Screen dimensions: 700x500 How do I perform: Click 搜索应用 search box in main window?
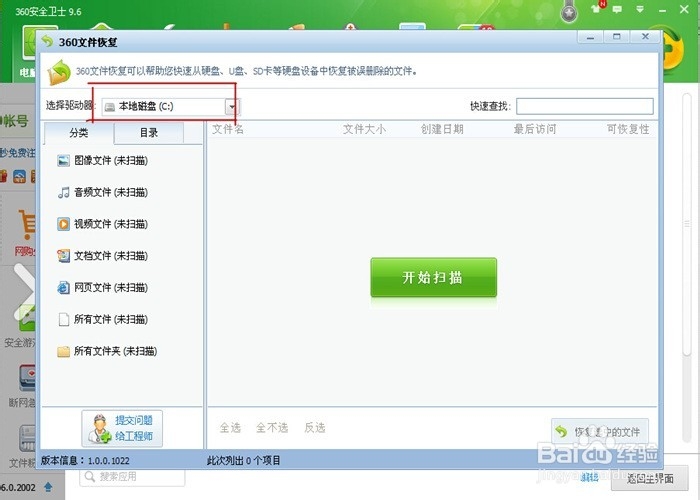(132, 477)
